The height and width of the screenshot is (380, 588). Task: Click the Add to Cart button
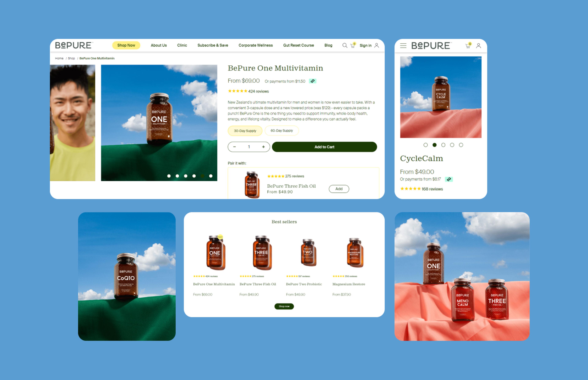(x=324, y=147)
